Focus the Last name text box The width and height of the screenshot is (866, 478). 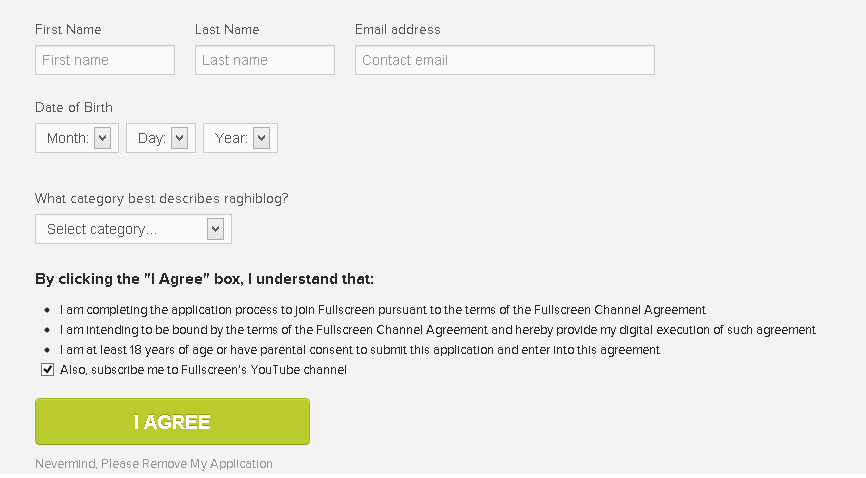264,60
